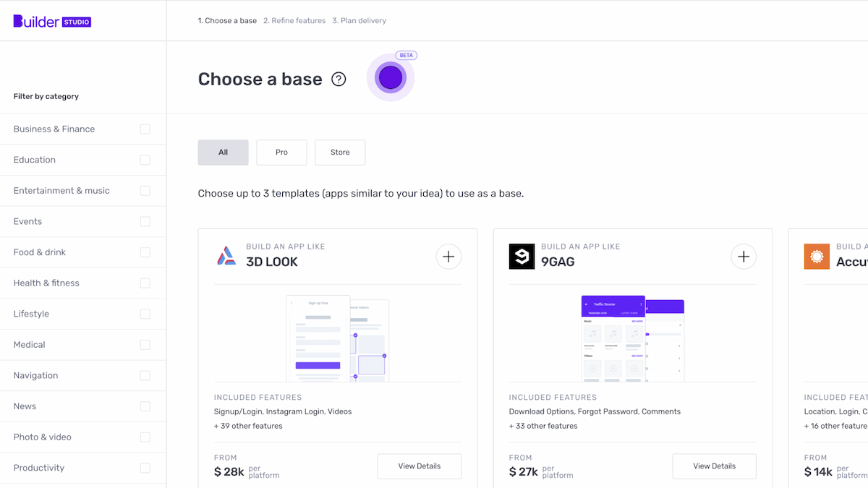Click the Builder Studio logo
The width and height of the screenshot is (868, 488).
[52, 21]
